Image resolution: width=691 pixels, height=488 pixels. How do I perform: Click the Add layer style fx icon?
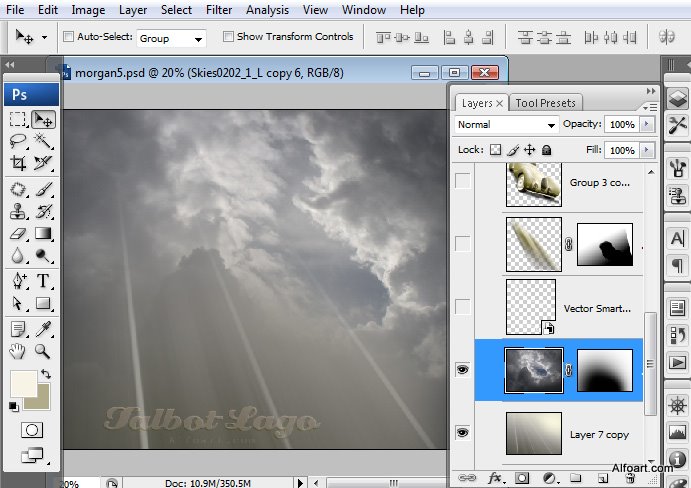click(493, 478)
